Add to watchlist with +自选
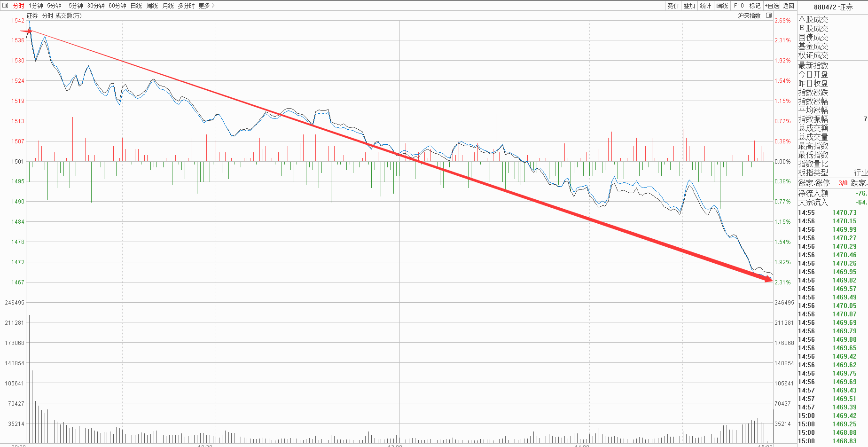The width and height of the screenshot is (868, 447). tap(772, 6)
